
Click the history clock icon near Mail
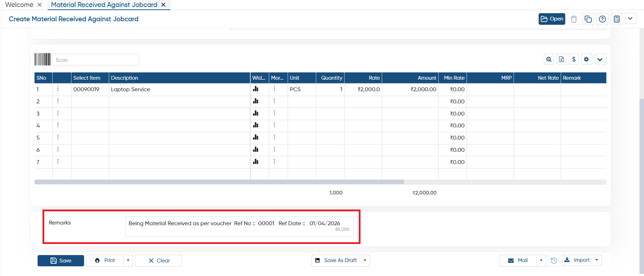coord(554,260)
